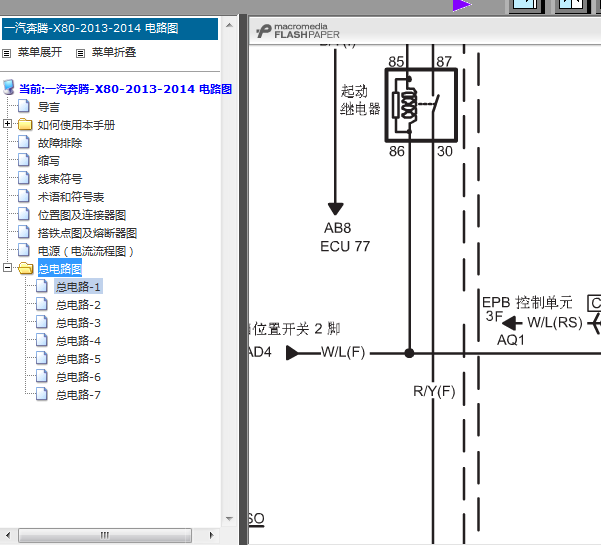
Task: Open 搭铁点图及熔断器图 page
Action: pyautogui.click(x=87, y=233)
